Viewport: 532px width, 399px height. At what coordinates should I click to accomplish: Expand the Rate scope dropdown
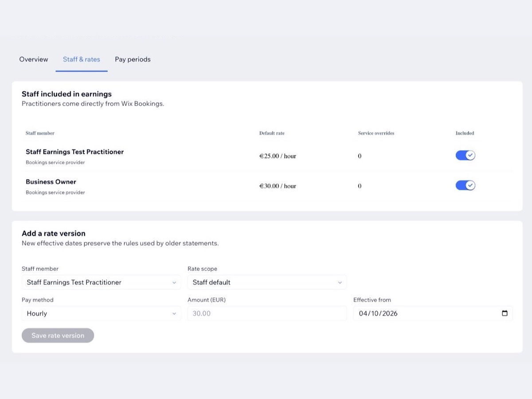tap(267, 282)
